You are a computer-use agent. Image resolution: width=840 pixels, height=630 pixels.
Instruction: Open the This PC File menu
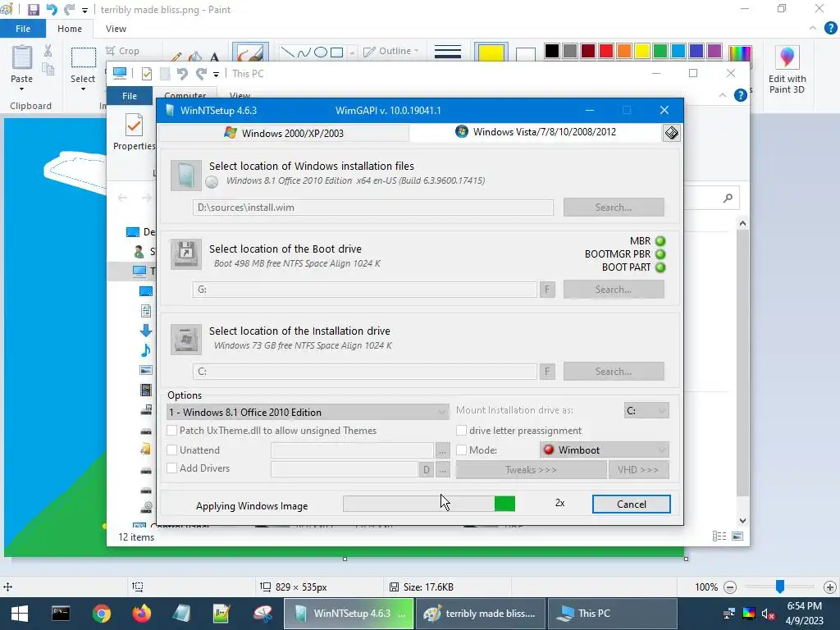[130, 96]
